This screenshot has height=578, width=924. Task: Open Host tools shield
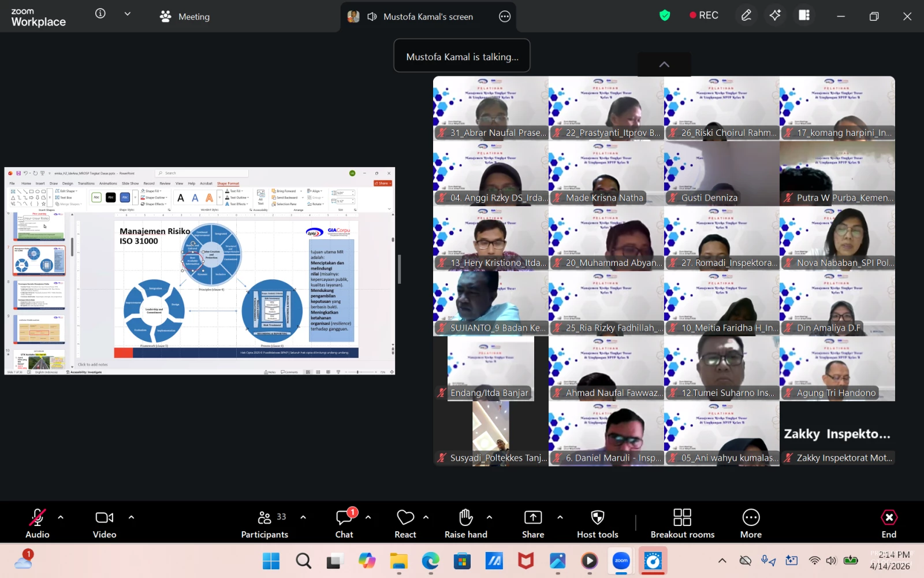click(597, 524)
